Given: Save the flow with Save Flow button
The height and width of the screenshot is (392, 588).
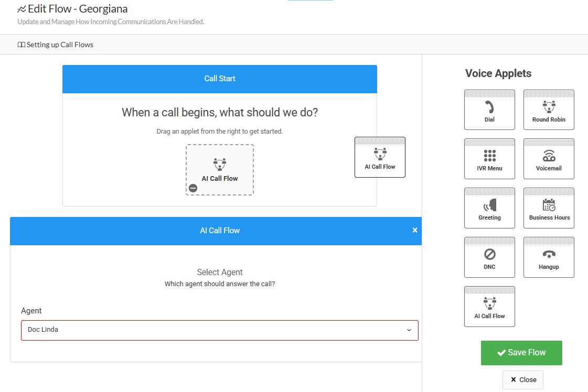Looking at the screenshot, I should tap(521, 353).
